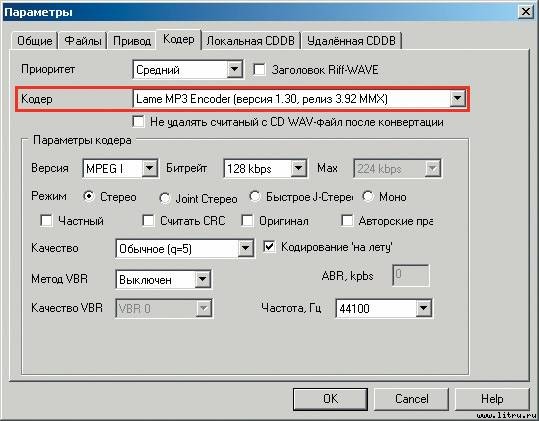Enable the Считать CRC checkbox
This screenshot has height=421, width=539.
pos(148,220)
